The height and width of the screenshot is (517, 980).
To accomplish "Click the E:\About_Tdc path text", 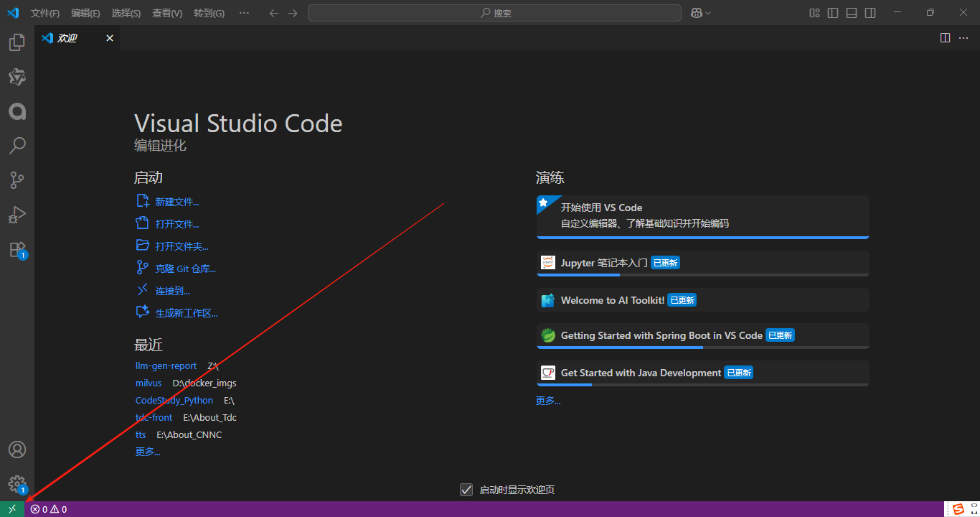I will click(209, 418).
